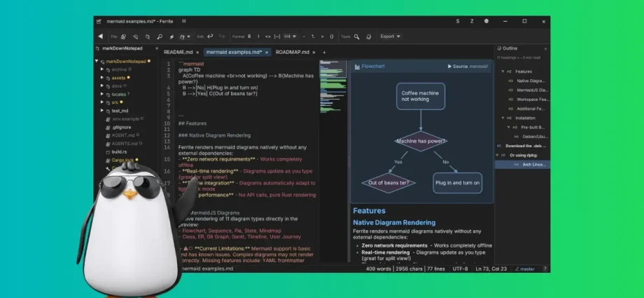Image resolution: width=644 pixels, height=298 pixels.
Task: Click the new file icon after File label
Action: 123,36
